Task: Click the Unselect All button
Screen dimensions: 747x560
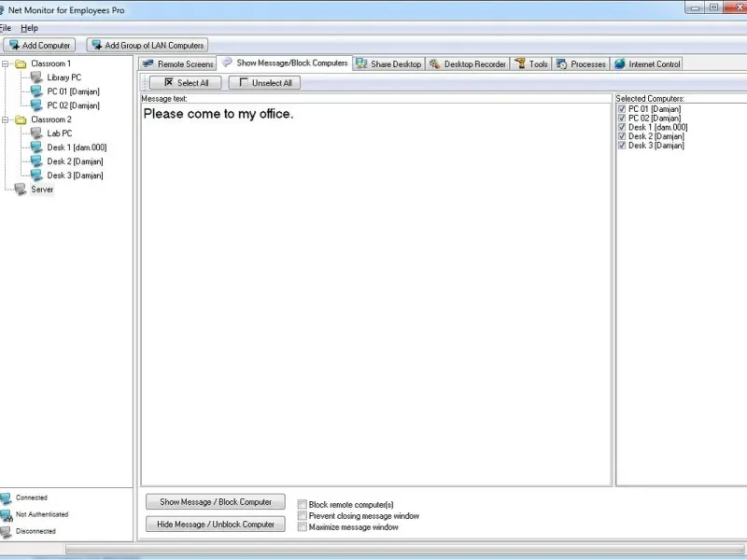Action: tap(264, 83)
